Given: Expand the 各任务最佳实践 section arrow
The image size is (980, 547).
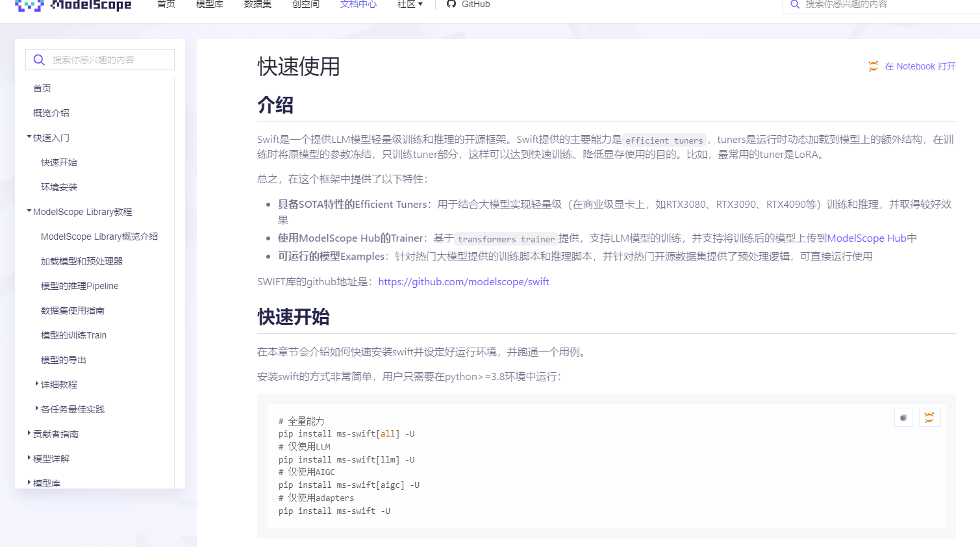Looking at the screenshot, I should [x=37, y=409].
